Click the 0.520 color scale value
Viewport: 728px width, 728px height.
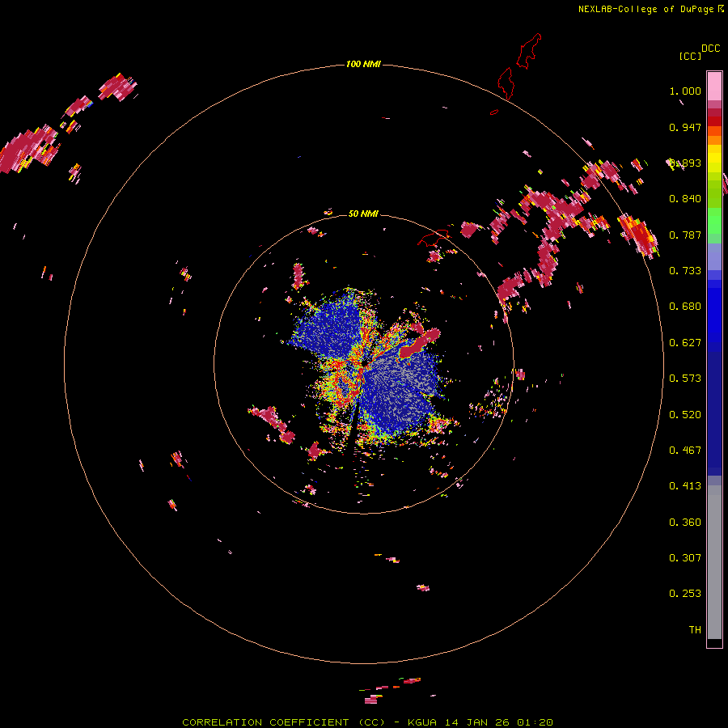click(685, 415)
